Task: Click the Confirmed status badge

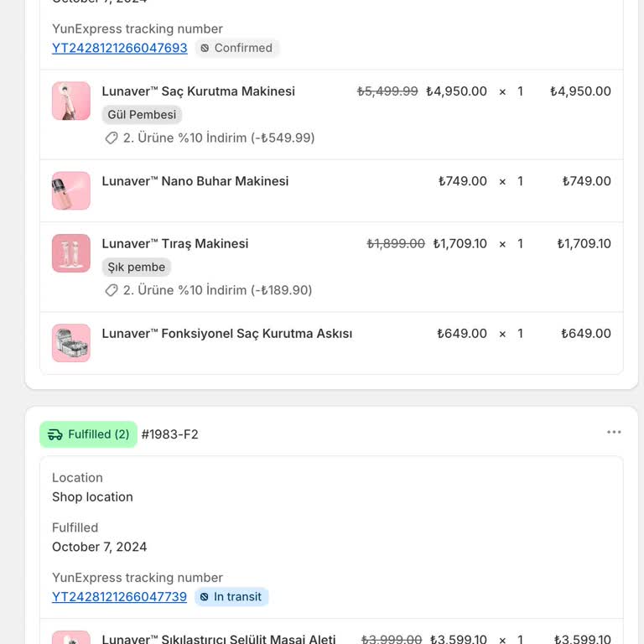Action: 237,48
